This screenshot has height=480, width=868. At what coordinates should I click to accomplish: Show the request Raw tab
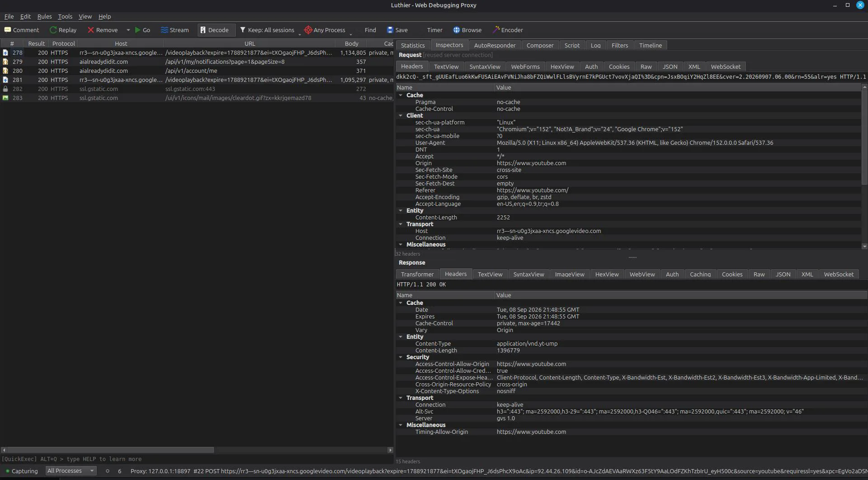[646, 67]
